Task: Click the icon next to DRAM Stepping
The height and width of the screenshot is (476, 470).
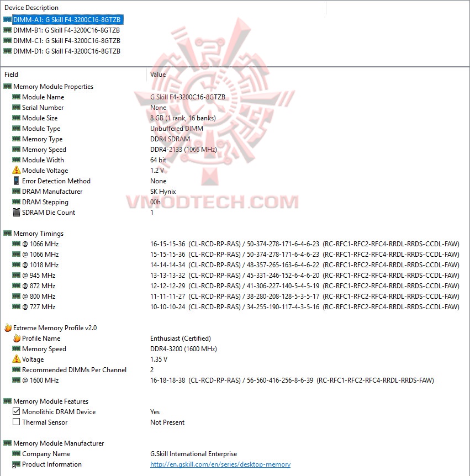Action: tap(16, 202)
